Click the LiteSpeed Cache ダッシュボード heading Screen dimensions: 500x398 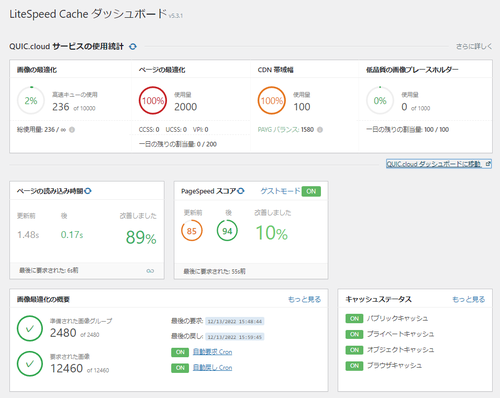[x=88, y=14]
